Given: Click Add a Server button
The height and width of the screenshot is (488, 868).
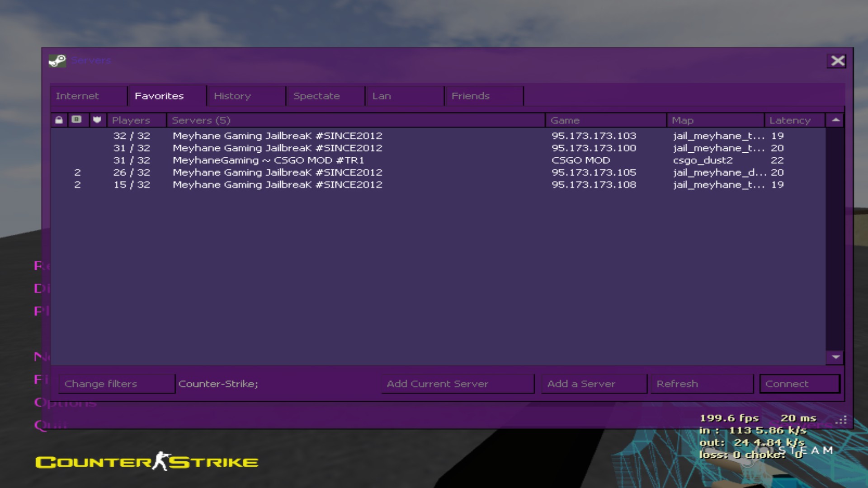Looking at the screenshot, I should tap(594, 384).
